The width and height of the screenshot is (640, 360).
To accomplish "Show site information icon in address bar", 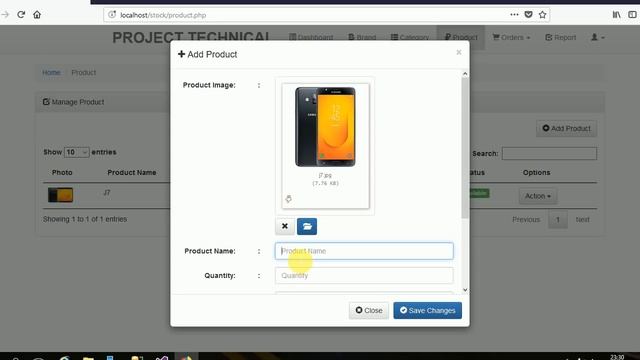I will click(112, 15).
